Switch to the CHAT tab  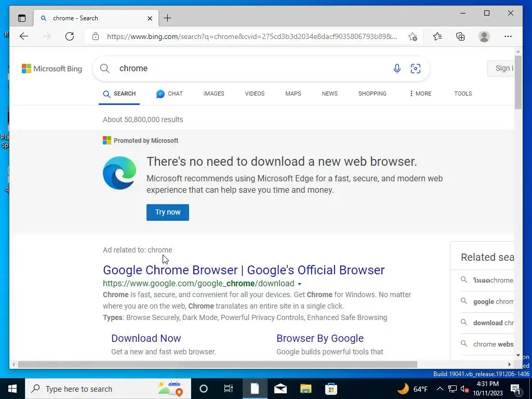pyautogui.click(x=169, y=94)
